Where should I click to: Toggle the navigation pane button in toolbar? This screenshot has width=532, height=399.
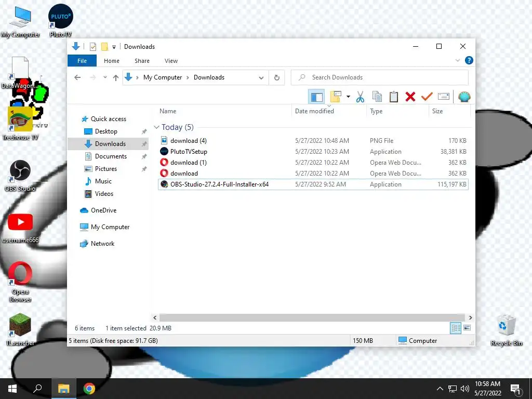tap(316, 97)
